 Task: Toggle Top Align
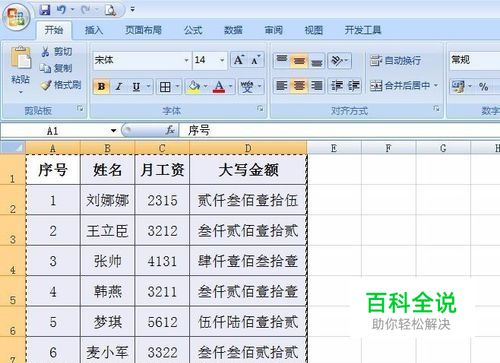282,60
